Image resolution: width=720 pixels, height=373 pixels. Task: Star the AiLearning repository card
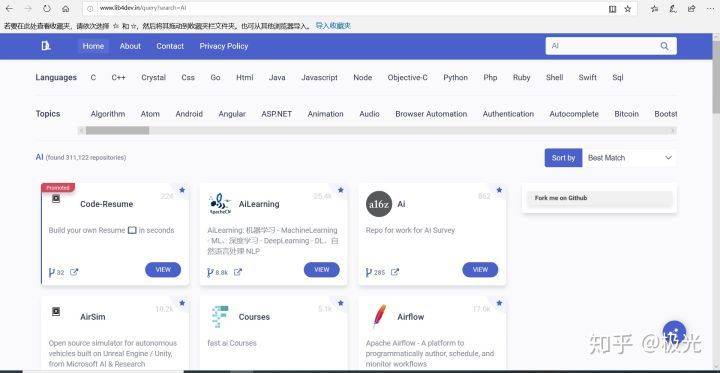pos(341,190)
